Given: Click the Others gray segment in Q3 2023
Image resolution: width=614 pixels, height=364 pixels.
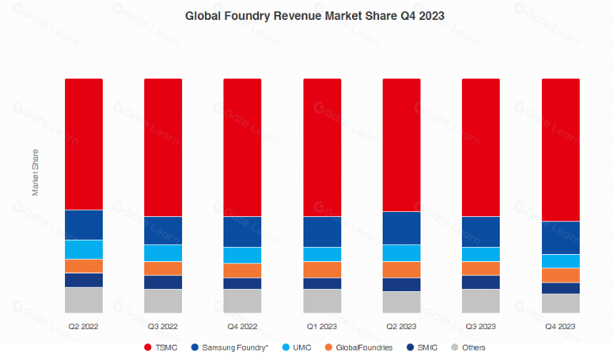Looking at the screenshot, I should (x=481, y=301).
